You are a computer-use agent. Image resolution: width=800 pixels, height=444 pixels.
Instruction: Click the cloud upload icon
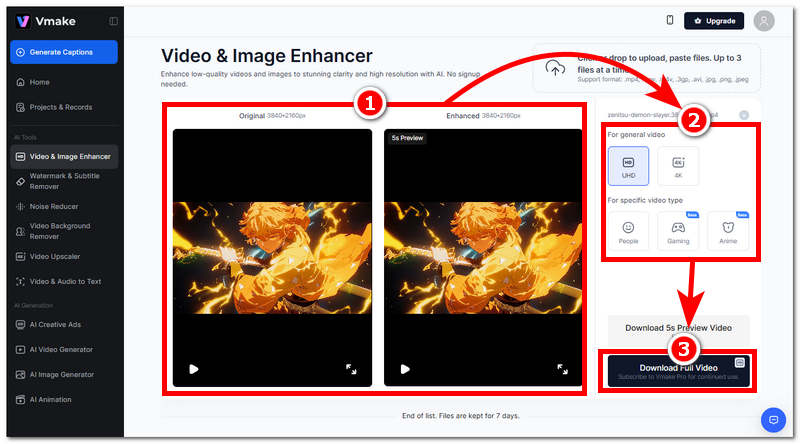(x=555, y=68)
